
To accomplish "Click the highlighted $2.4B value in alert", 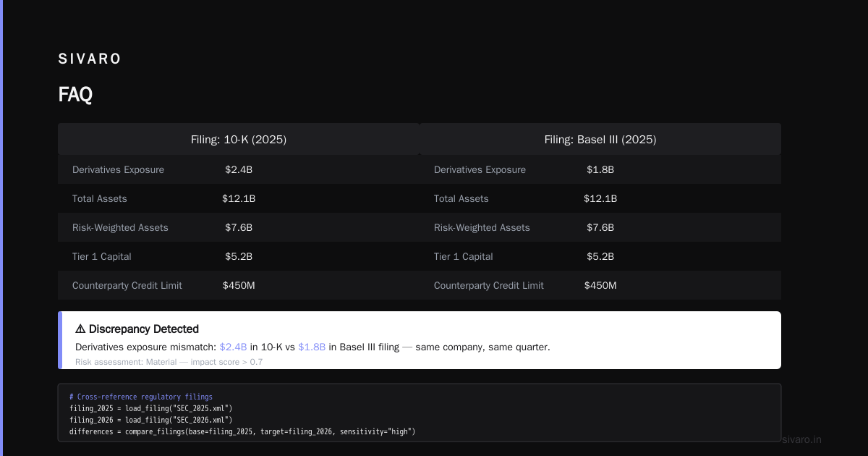I will (x=234, y=347).
